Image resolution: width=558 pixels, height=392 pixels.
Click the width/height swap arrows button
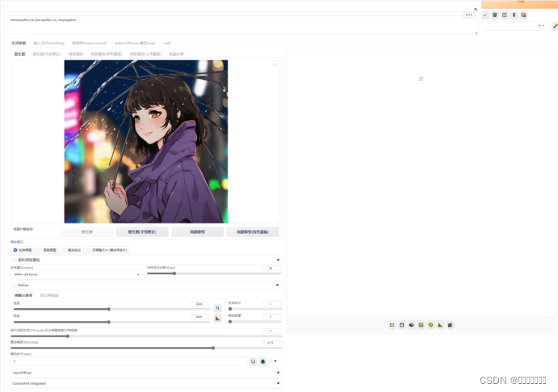point(217,308)
